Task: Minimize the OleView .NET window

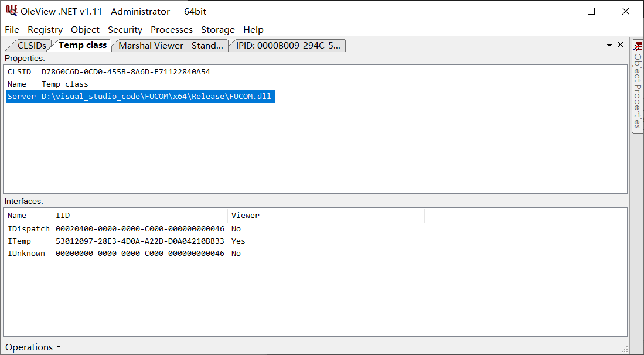Action: pyautogui.click(x=557, y=11)
